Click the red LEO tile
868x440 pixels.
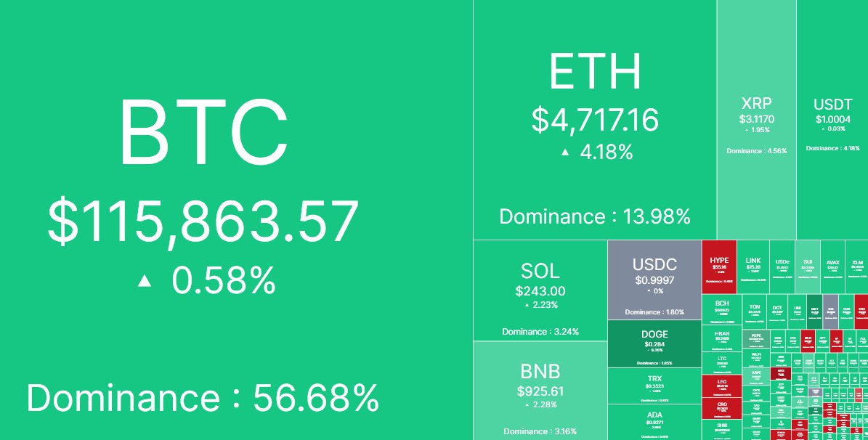pos(722,386)
